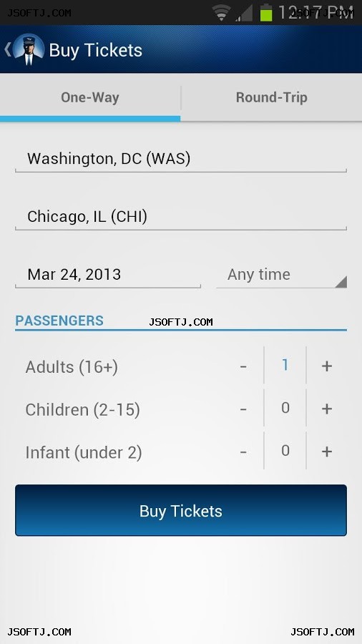Add a child passenger with plus
The width and height of the screenshot is (362, 644).
click(327, 409)
